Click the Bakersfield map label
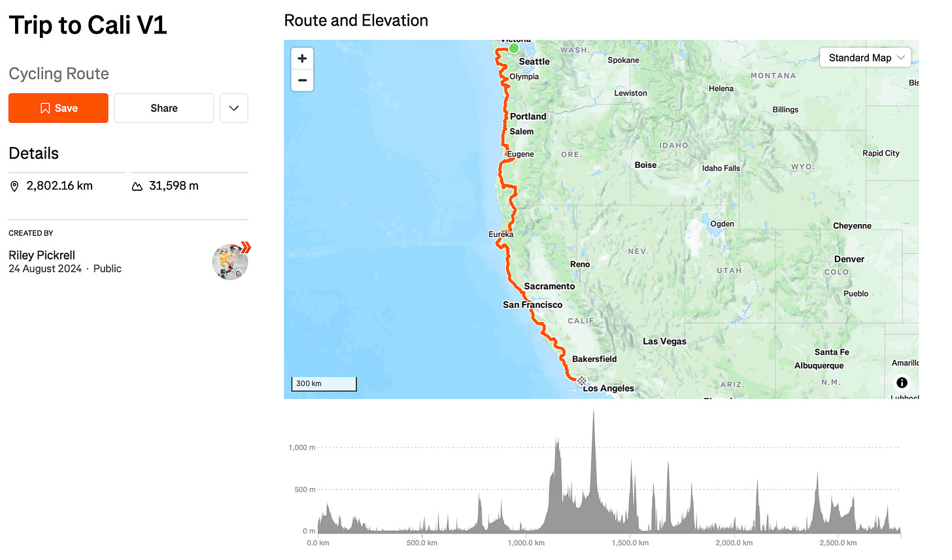952x560 pixels. [x=594, y=359]
